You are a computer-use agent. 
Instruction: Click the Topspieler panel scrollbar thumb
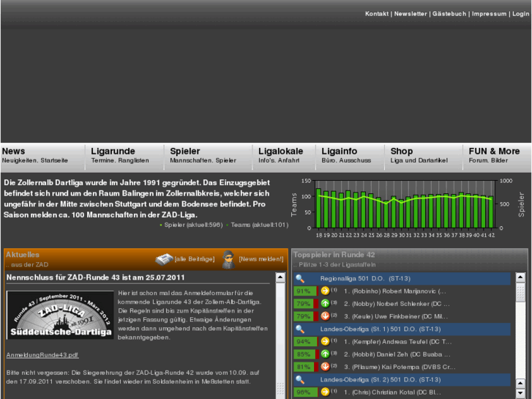tap(520, 291)
